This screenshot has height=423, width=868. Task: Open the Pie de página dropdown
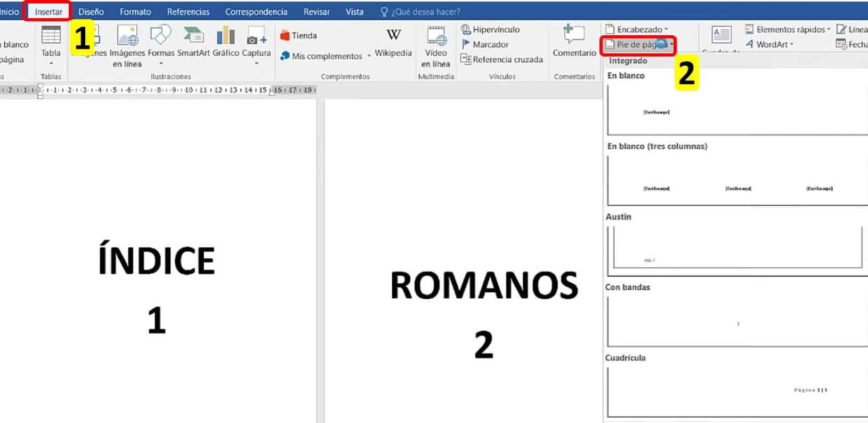(639, 44)
